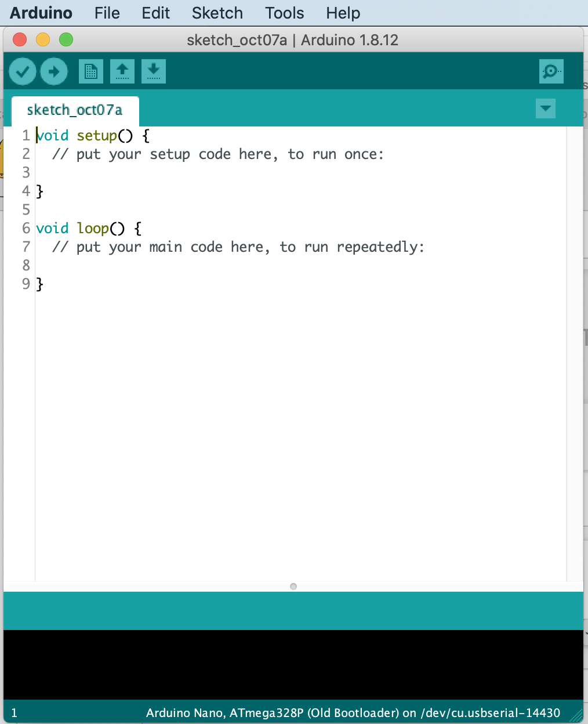Image resolution: width=588 pixels, height=724 pixels.
Task: Click the console divider handle dot
Action: click(293, 587)
